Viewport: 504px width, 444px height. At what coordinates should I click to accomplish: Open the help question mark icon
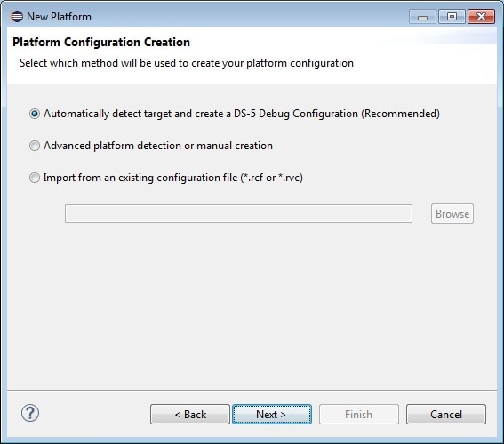coord(30,413)
